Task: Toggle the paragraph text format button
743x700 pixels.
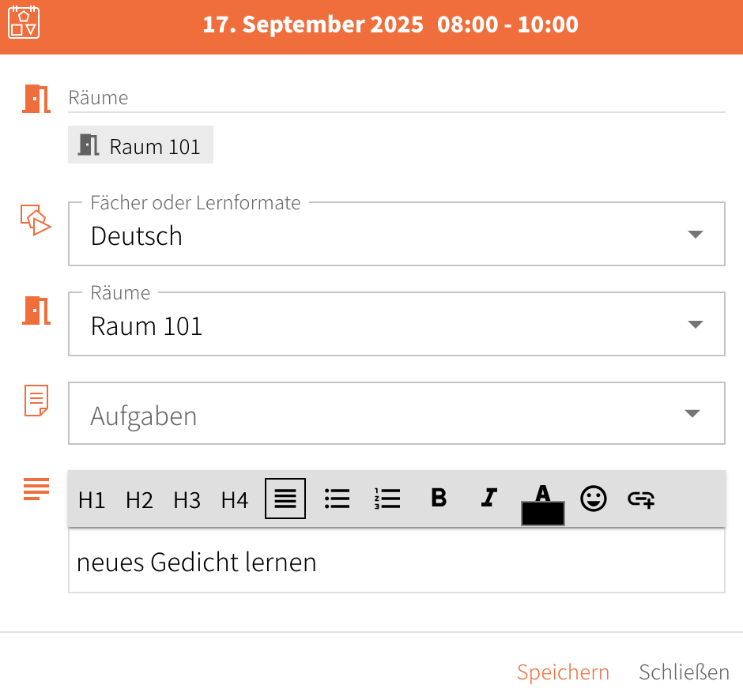Action: pos(285,499)
